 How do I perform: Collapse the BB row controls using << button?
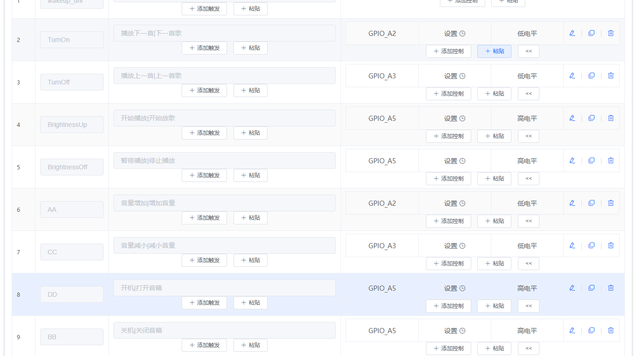(x=528, y=348)
